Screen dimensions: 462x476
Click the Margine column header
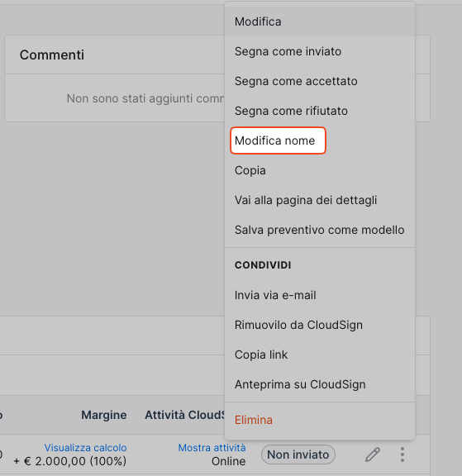[104, 415]
